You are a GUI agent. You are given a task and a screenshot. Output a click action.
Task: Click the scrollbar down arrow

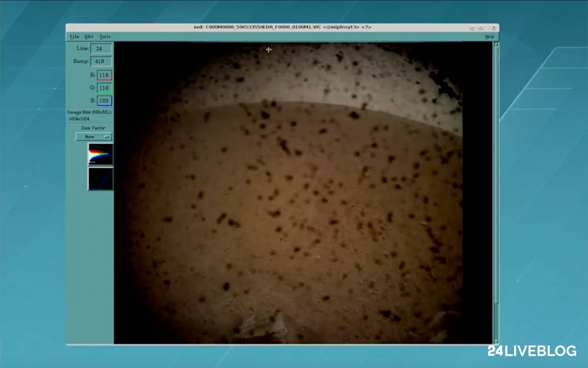pos(496,341)
